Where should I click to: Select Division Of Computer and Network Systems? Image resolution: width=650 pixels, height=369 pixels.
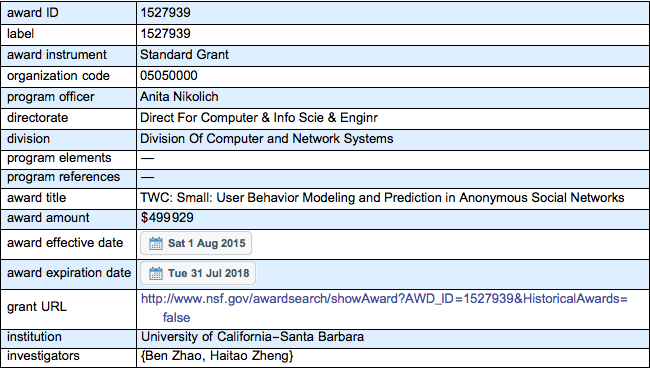(x=267, y=138)
